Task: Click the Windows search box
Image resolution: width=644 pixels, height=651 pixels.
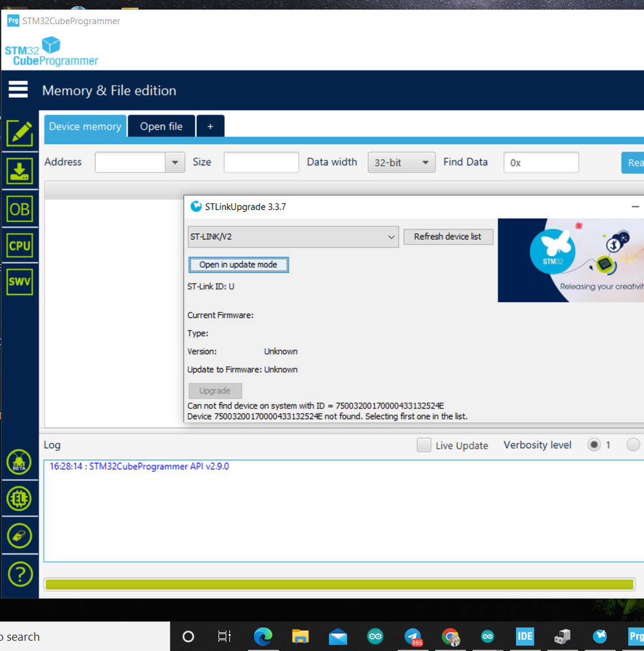Action: click(85, 636)
